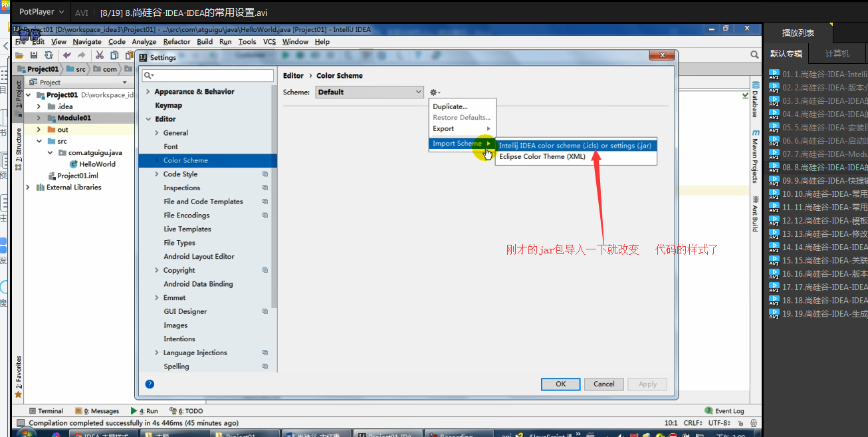The image size is (868, 437).
Task: Open the Ant Build tool window
Action: (755, 214)
